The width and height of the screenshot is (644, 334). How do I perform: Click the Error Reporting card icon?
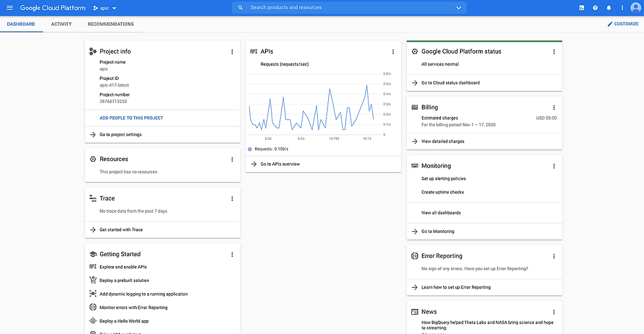[415, 256]
